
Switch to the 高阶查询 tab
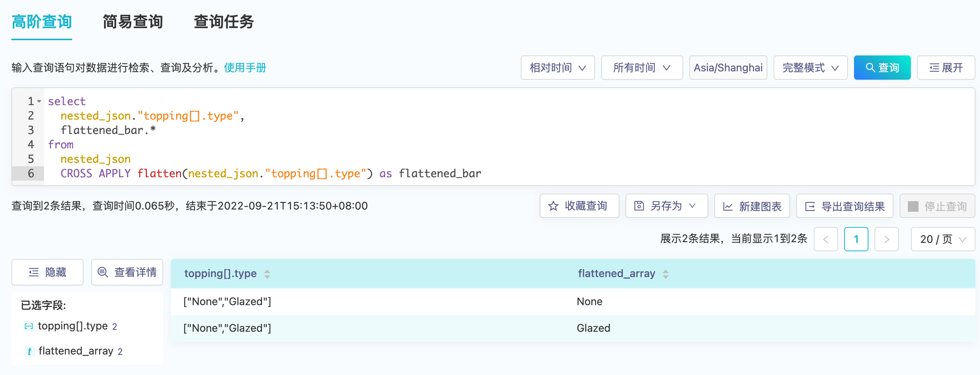[41, 22]
